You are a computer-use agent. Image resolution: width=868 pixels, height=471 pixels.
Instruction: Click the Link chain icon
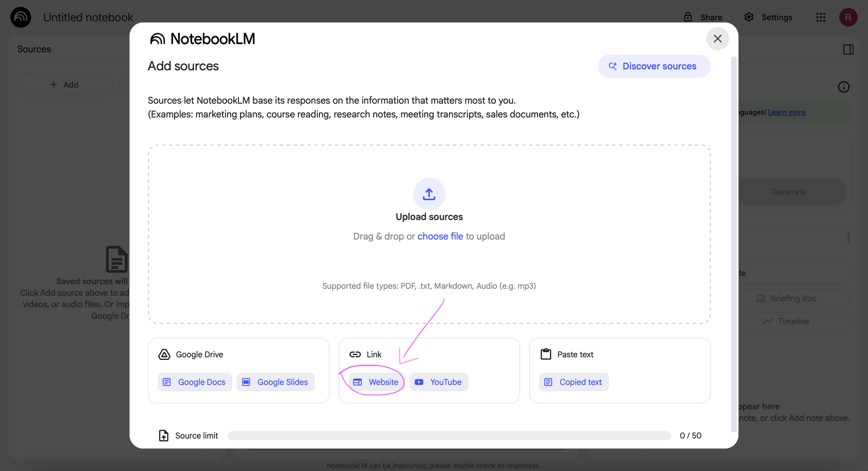coord(355,354)
